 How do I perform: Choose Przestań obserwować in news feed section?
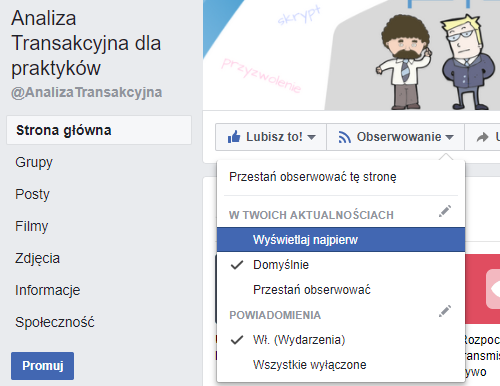click(x=341, y=290)
